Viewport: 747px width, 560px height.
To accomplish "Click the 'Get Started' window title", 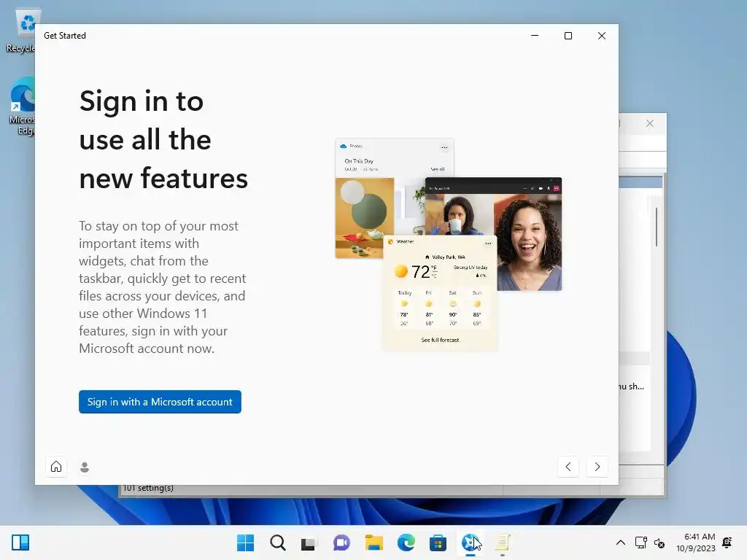I will click(x=65, y=36).
